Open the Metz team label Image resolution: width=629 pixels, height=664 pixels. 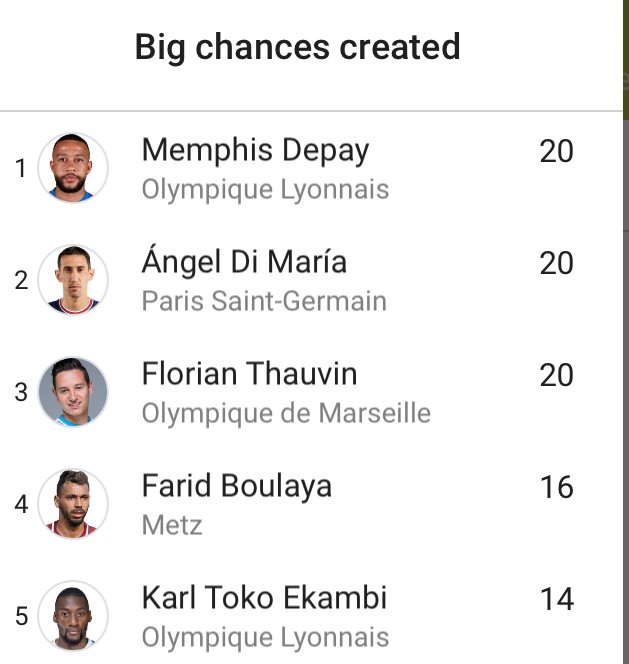point(172,525)
